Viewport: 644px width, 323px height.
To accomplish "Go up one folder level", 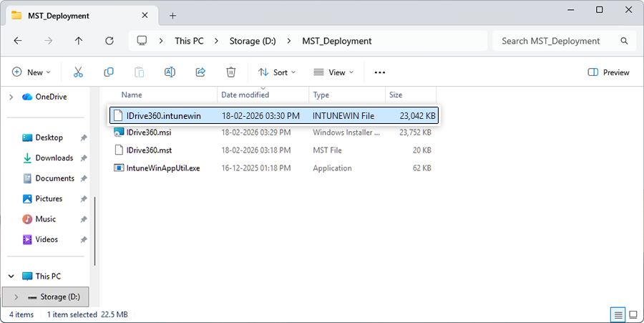I will click(79, 41).
